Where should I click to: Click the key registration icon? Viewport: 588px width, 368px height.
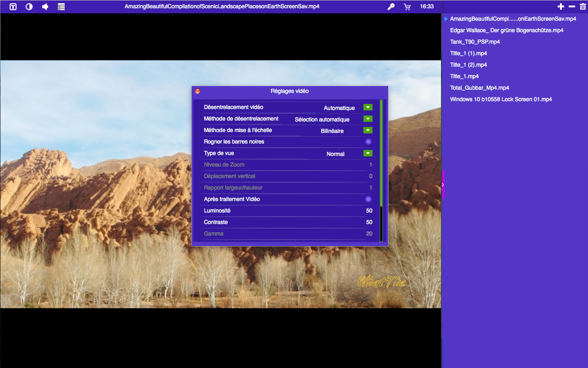click(391, 7)
